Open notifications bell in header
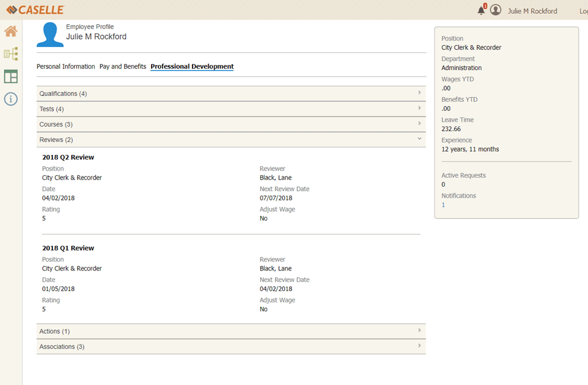Screen dimensions: 588x385 (x=481, y=11)
